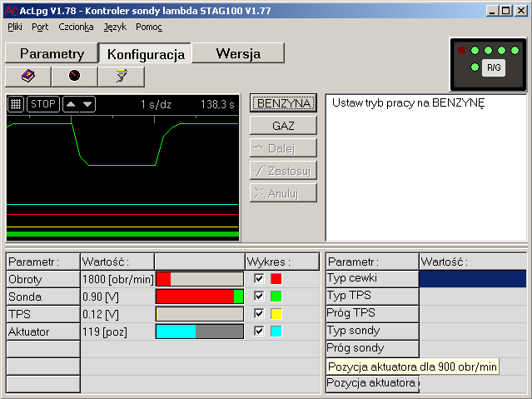Viewport: 532px width, 399px height.
Task: Open the Port menu
Action: click(40, 27)
